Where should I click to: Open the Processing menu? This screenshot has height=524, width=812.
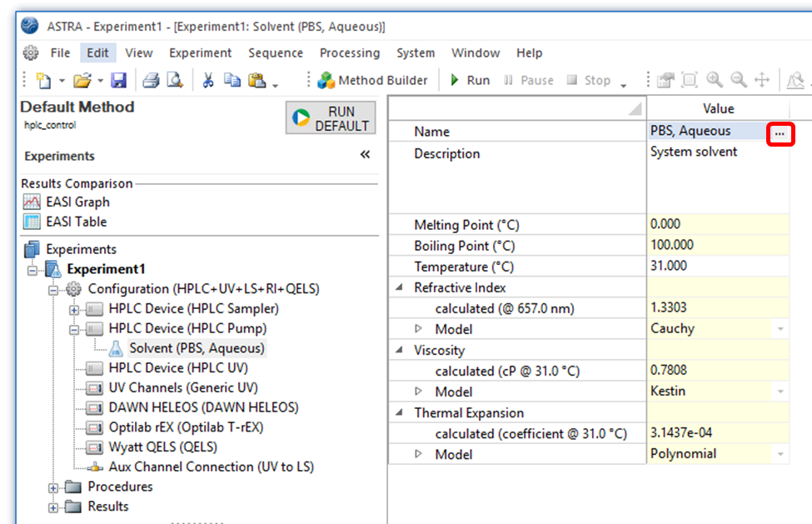pyautogui.click(x=349, y=52)
